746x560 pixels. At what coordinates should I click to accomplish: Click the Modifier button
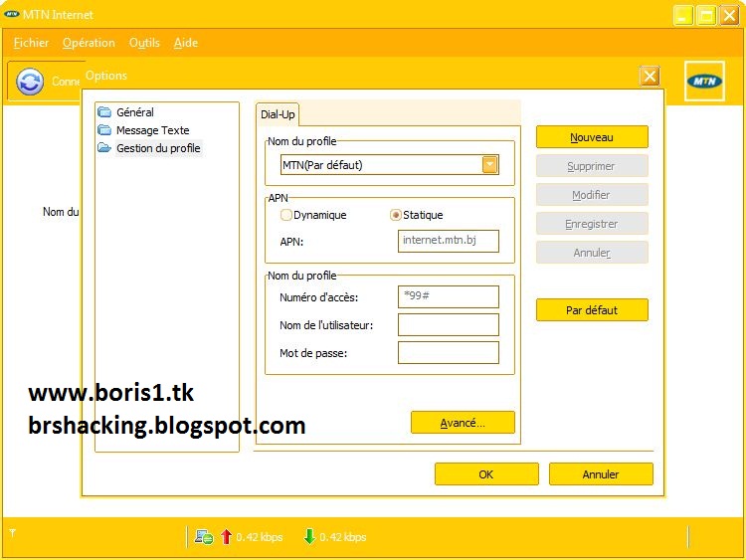[592, 195]
